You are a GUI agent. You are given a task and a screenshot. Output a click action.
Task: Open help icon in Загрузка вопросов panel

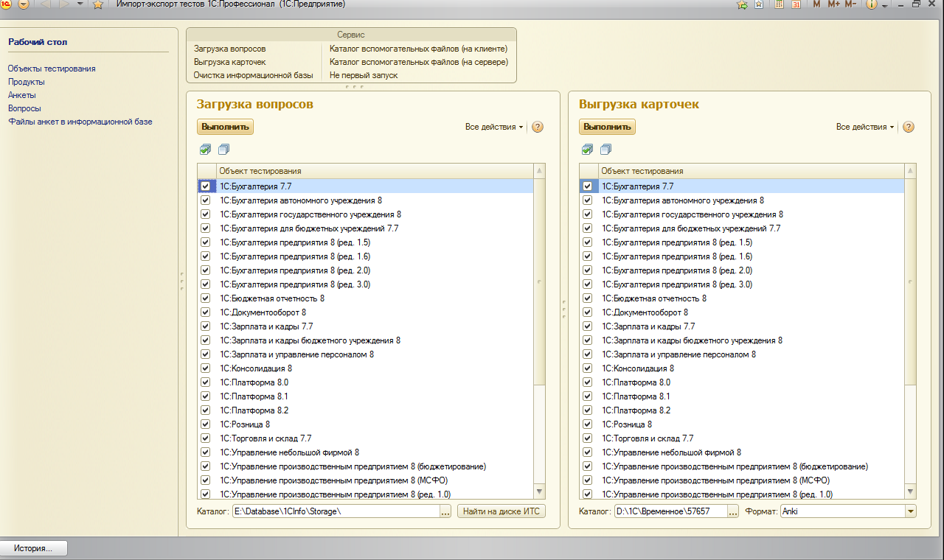coord(538,127)
